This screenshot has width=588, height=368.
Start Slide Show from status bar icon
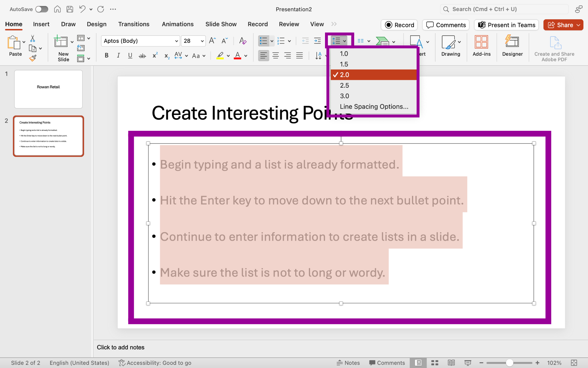(468, 363)
